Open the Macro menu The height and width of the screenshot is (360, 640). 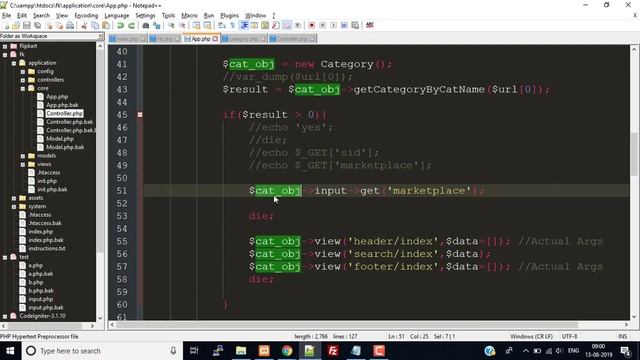click(x=189, y=16)
